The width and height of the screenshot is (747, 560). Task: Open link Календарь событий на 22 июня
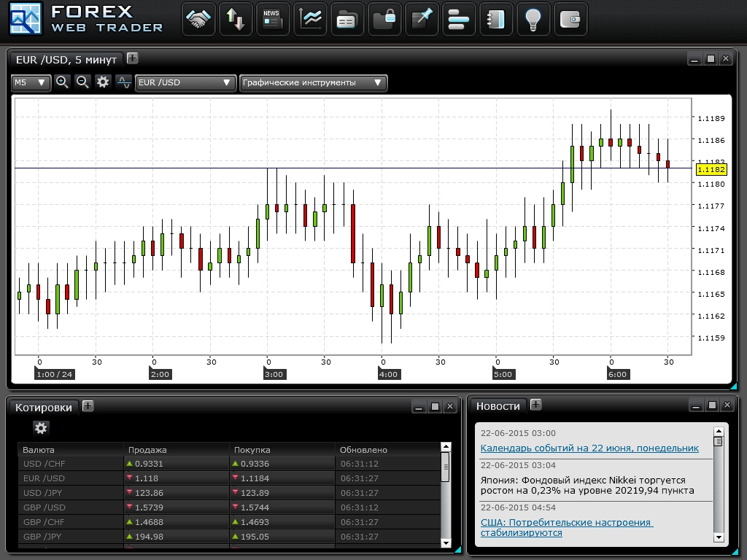click(589, 448)
